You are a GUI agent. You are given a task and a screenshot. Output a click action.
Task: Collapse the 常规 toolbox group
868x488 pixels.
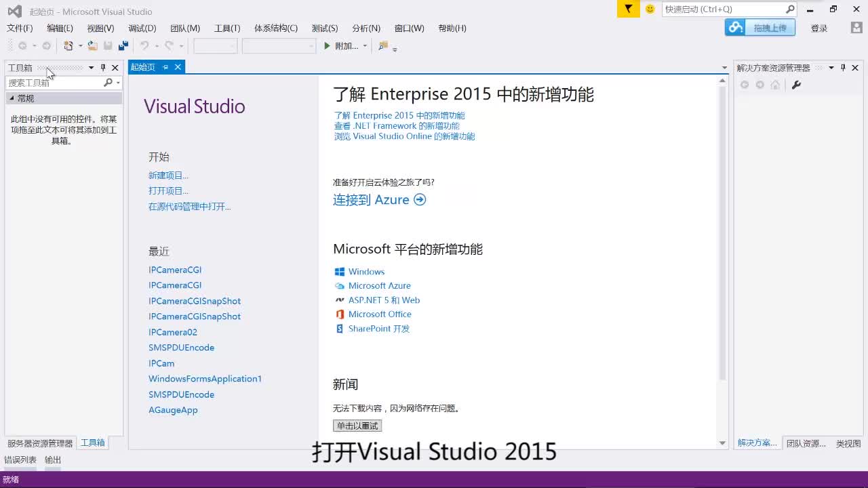tap(12, 98)
